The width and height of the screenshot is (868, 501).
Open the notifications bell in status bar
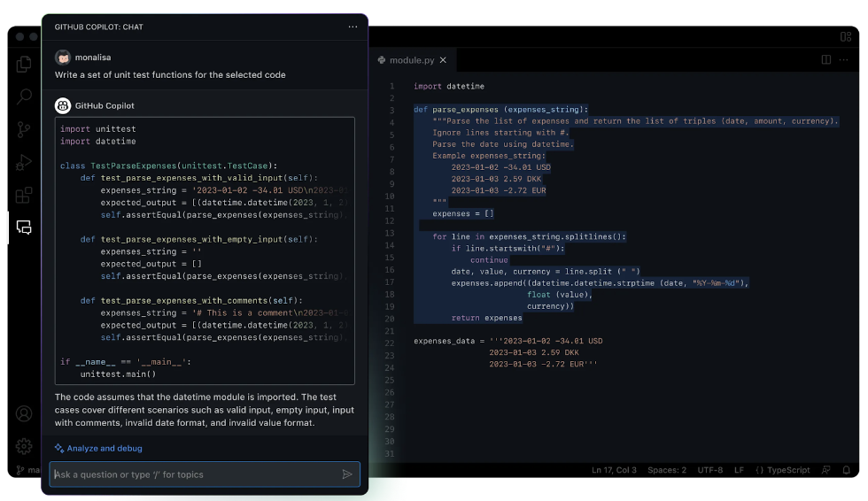tap(847, 470)
